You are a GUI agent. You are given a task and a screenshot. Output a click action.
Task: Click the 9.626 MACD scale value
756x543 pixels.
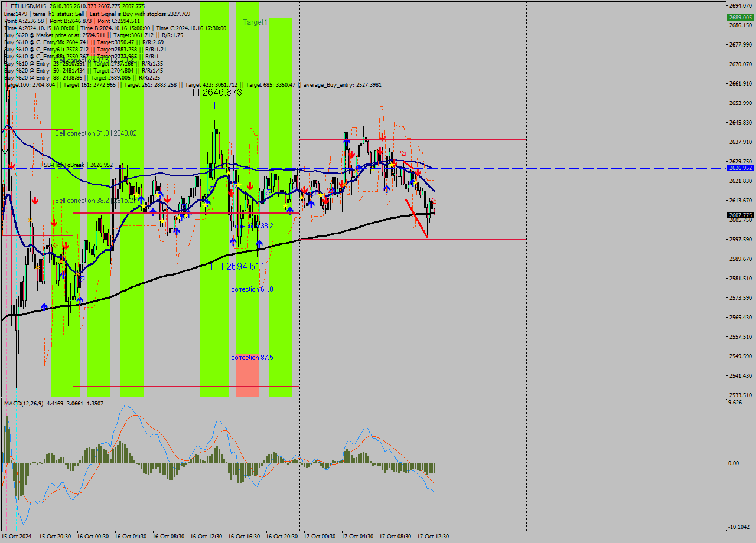pos(736,403)
